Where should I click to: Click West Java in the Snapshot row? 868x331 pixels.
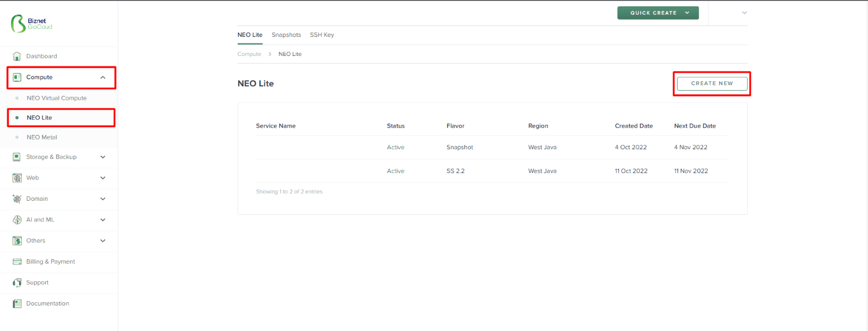(542, 147)
